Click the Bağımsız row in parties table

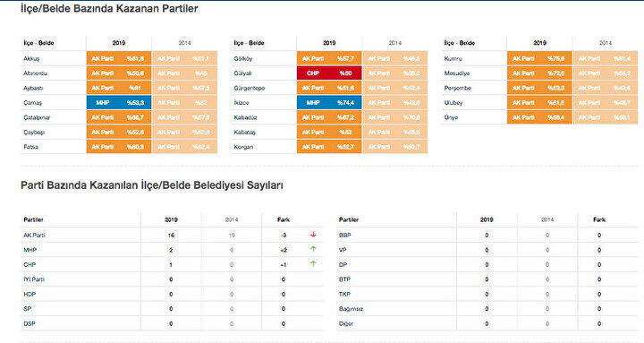click(487, 309)
